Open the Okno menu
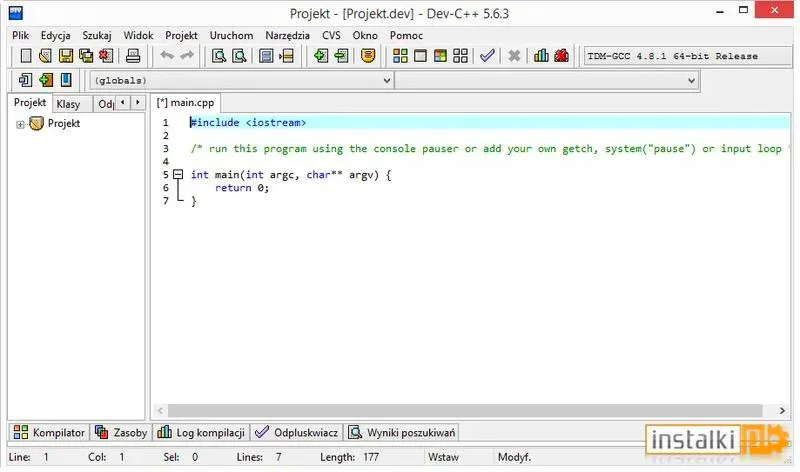The width and height of the screenshot is (800, 472). pos(365,36)
